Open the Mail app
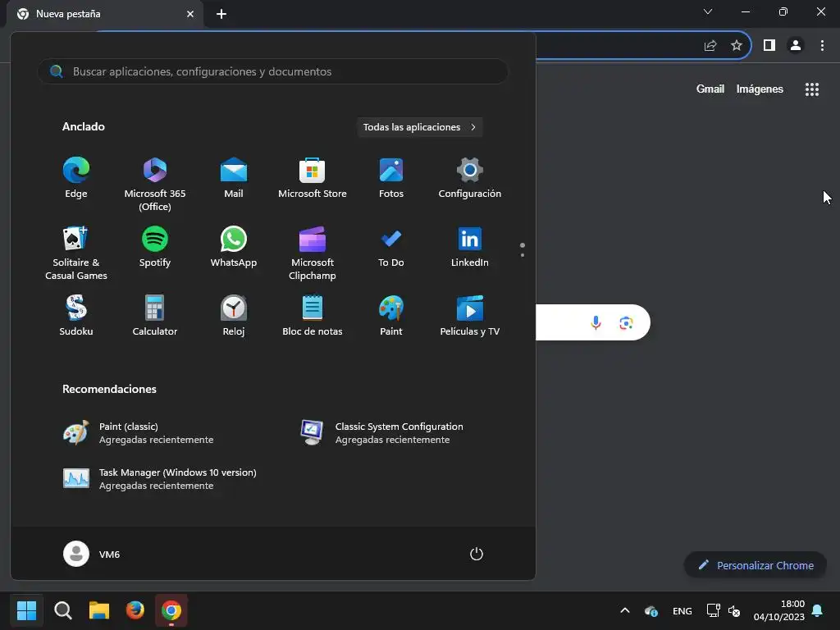Viewport: 840px width, 630px height. 234,178
